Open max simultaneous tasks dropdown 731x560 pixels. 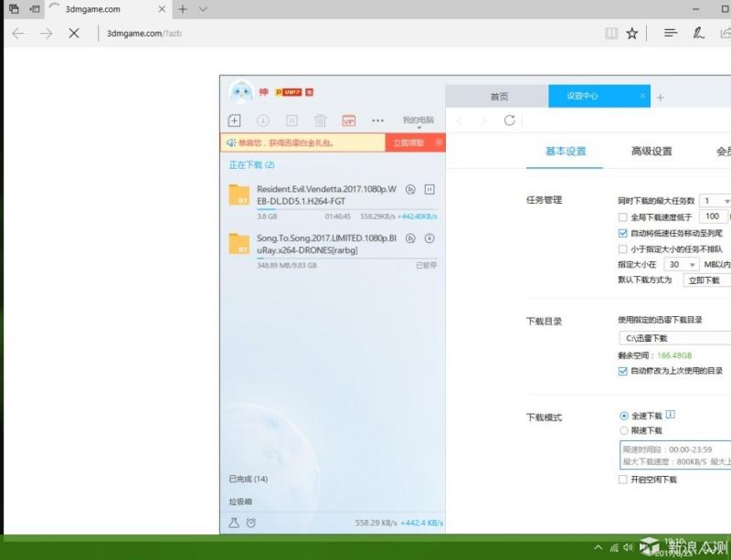click(715, 200)
